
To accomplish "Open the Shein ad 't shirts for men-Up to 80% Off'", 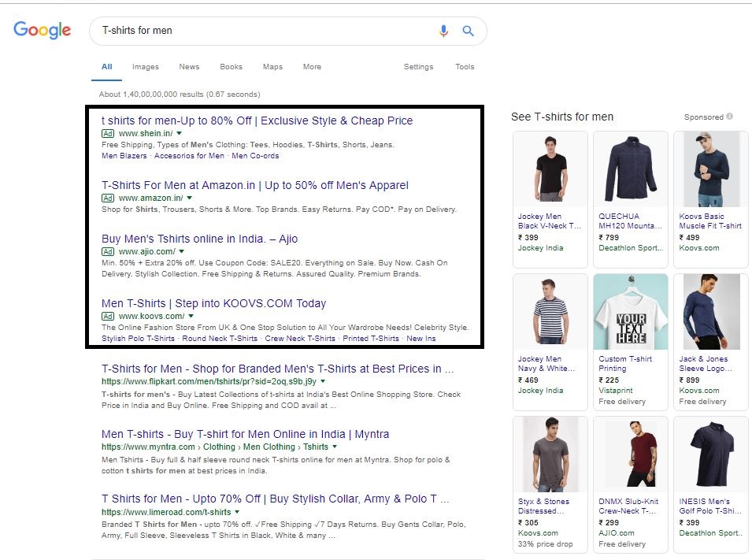I will point(257,121).
